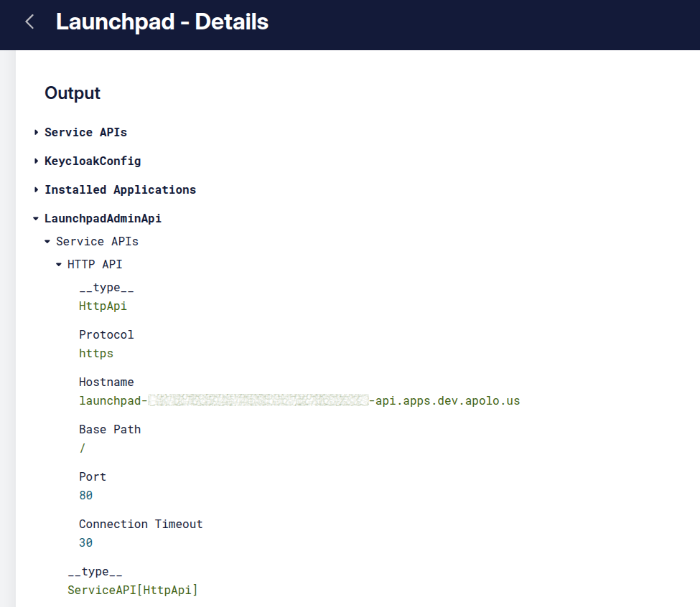Select the connection timeout value 30
The image size is (700, 607).
85,542
